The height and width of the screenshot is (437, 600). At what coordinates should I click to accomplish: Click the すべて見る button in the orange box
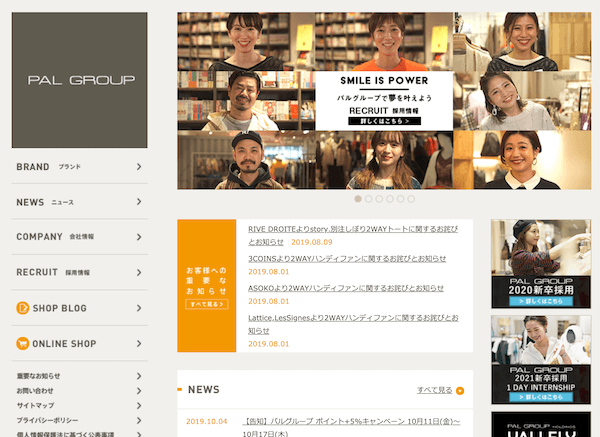[x=207, y=304]
